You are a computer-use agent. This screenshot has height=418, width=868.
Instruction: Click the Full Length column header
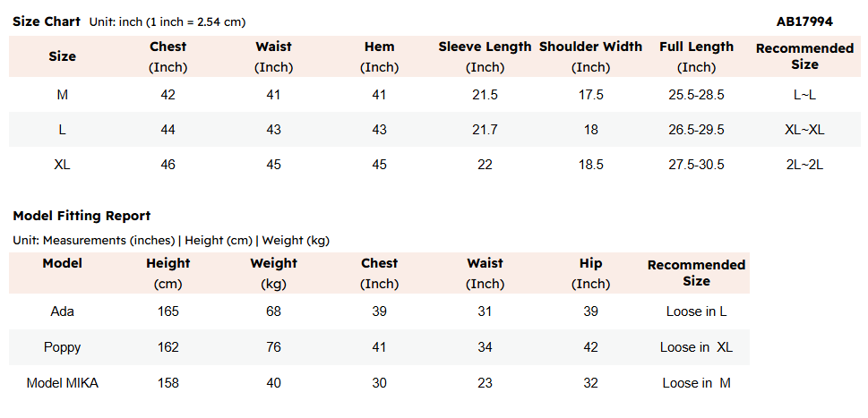tap(696, 47)
